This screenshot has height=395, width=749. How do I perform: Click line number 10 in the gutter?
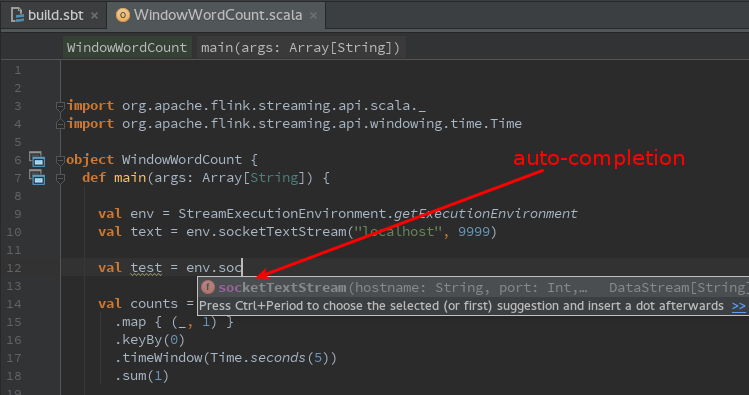[14, 232]
